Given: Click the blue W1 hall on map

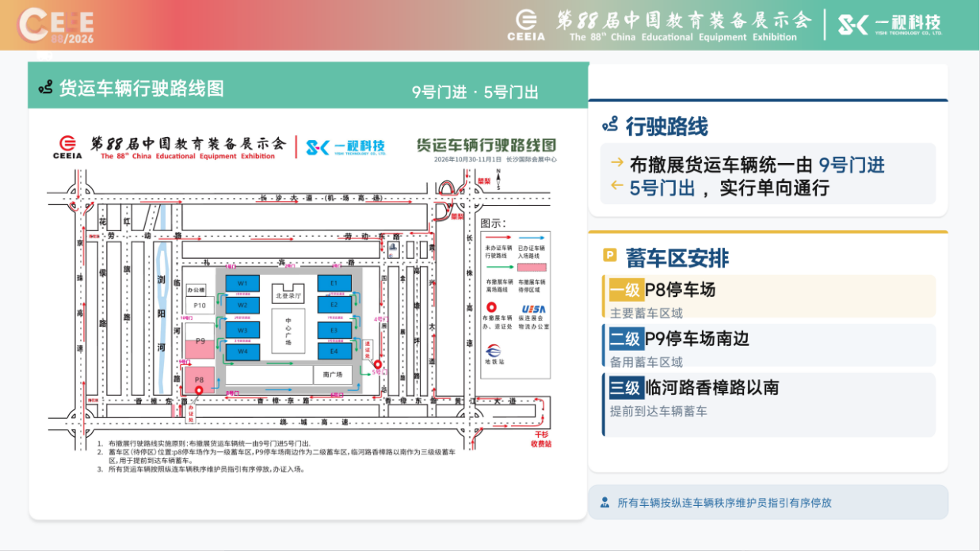Looking at the screenshot, I should click(x=242, y=283).
